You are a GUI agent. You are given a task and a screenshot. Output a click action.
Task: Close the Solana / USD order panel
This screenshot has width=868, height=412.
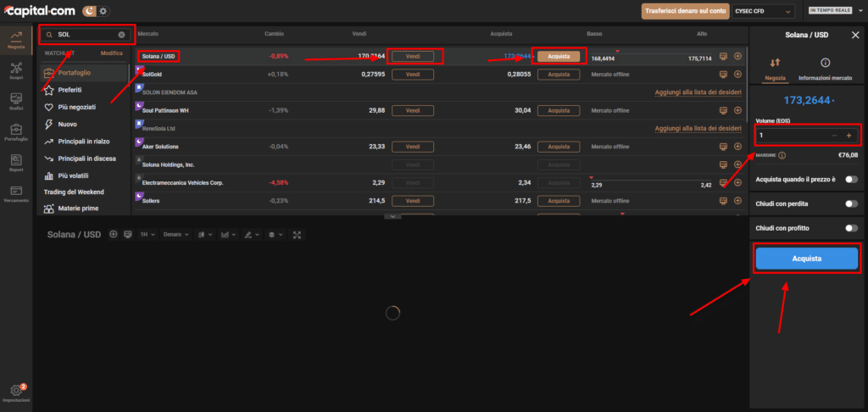click(854, 35)
